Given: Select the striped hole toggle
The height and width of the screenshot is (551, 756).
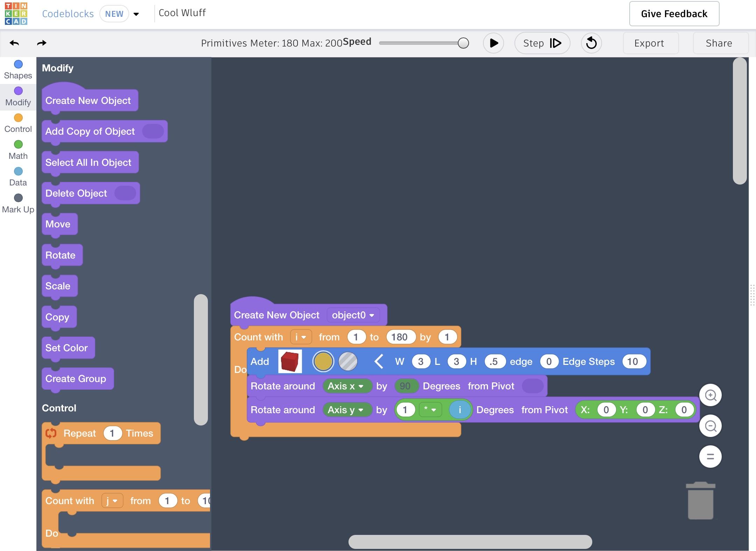Looking at the screenshot, I should (x=348, y=361).
